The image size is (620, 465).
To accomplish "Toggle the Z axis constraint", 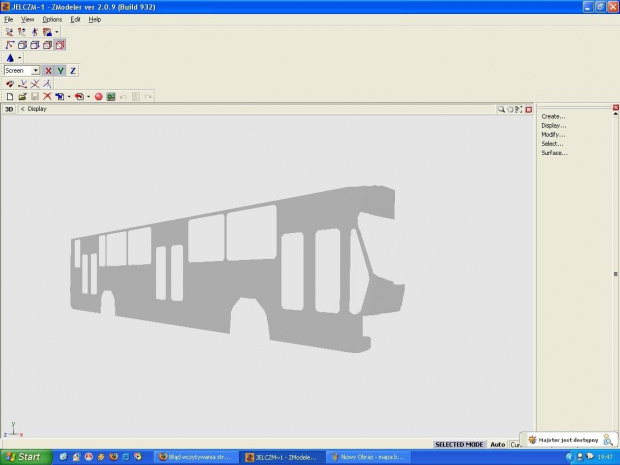I will (x=73, y=71).
